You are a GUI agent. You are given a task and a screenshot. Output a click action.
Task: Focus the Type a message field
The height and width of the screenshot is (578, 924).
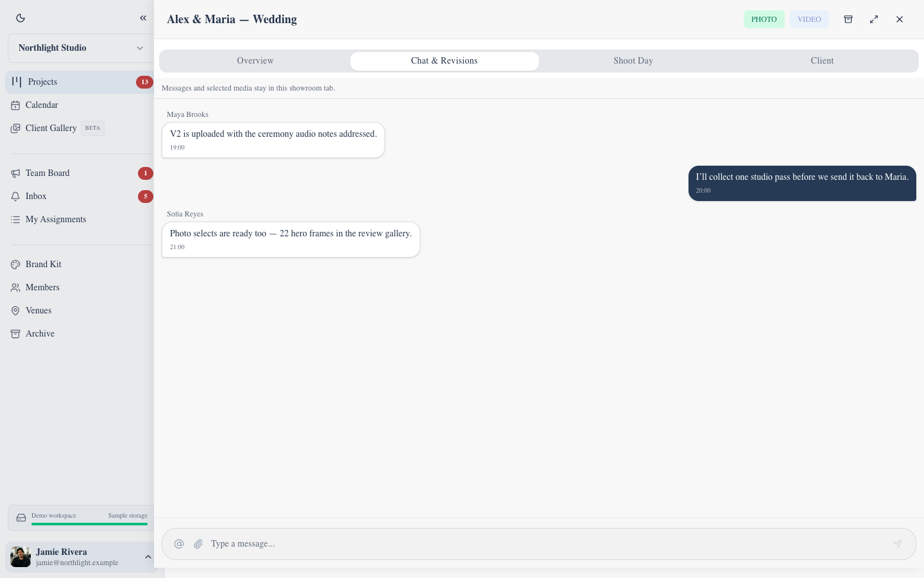point(547,544)
